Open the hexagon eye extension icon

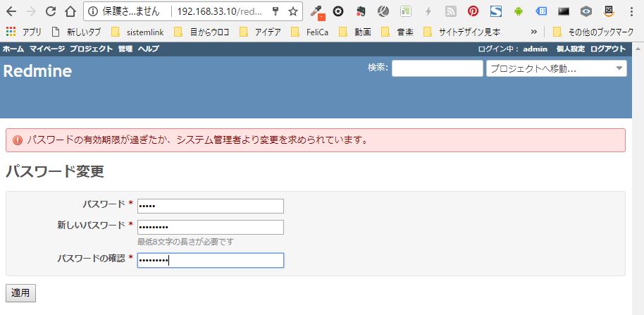(x=586, y=11)
